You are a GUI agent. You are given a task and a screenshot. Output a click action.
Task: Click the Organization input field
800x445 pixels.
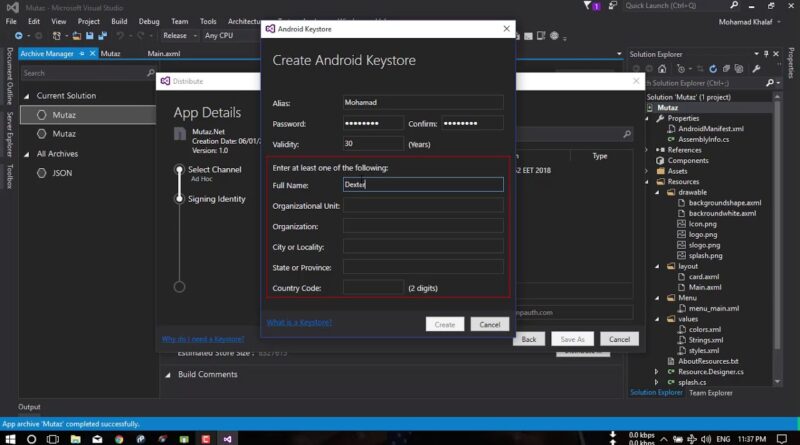tap(423, 226)
